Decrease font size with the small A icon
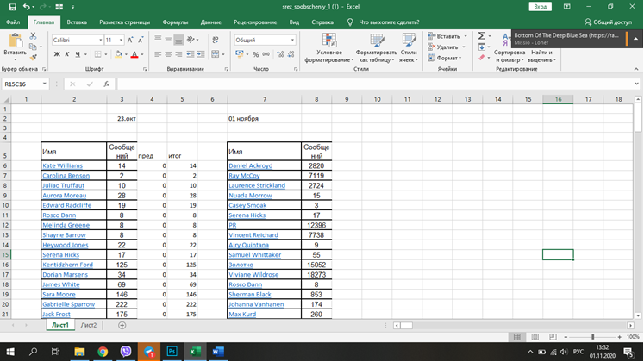Screen dimensions: 644x362 pos(141,40)
